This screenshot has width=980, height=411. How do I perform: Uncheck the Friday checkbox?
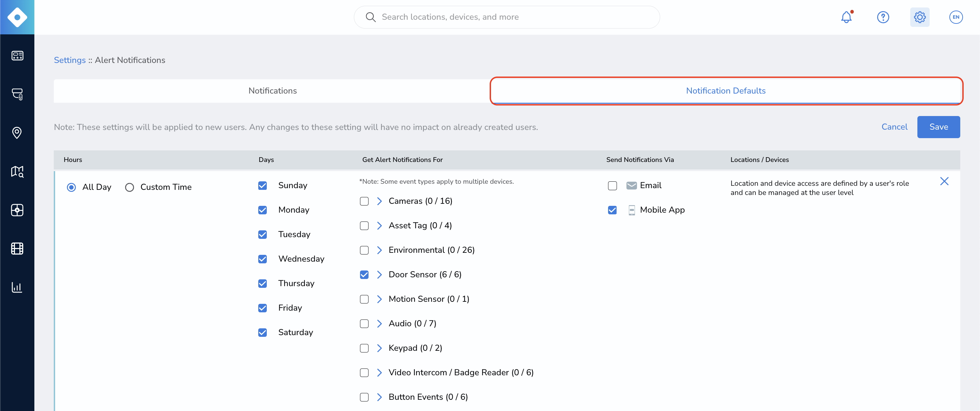262,308
